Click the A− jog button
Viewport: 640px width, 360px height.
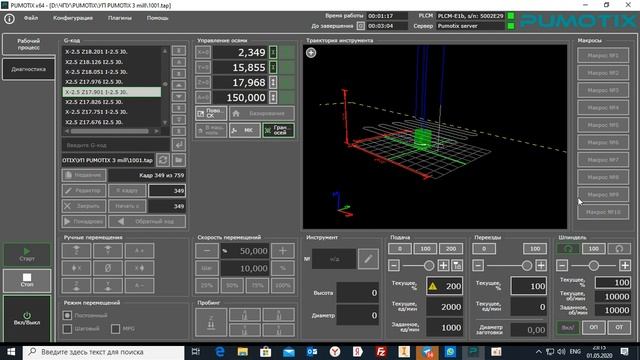coord(139,286)
